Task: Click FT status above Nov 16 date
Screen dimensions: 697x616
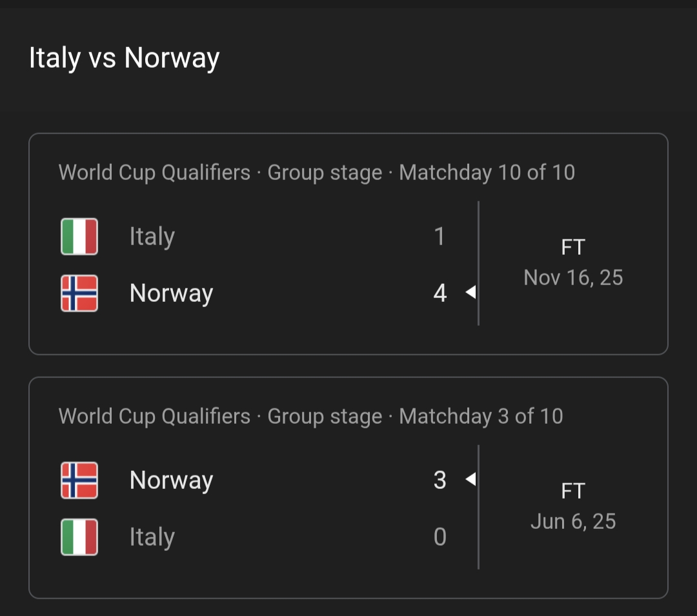Action: (573, 248)
